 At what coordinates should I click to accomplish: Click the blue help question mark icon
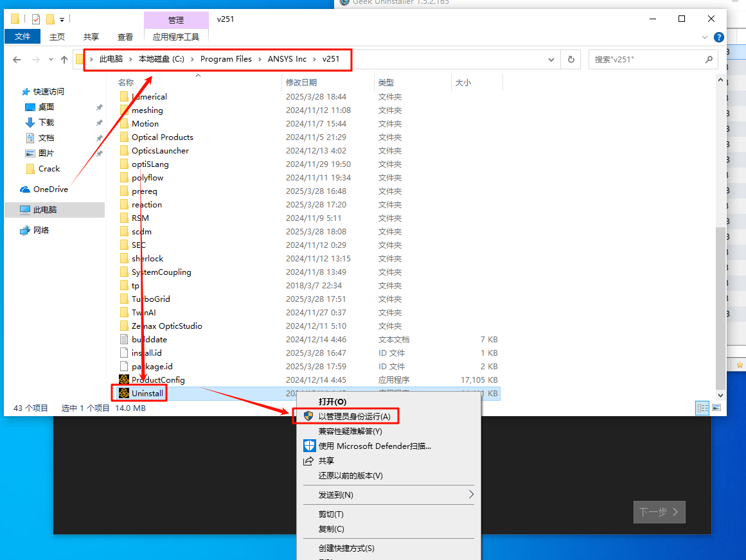[719, 37]
